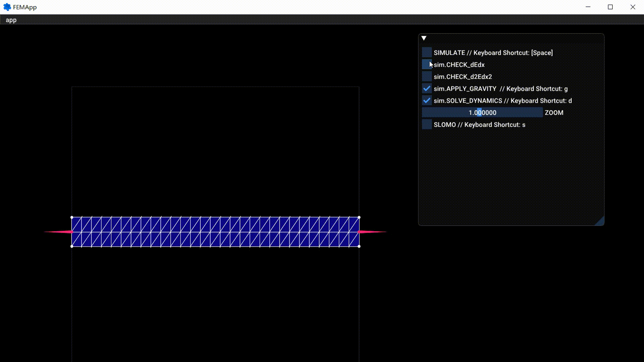
Task: Click the panel resize grip corner
Action: pyautogui.click(x=601, y=222)
